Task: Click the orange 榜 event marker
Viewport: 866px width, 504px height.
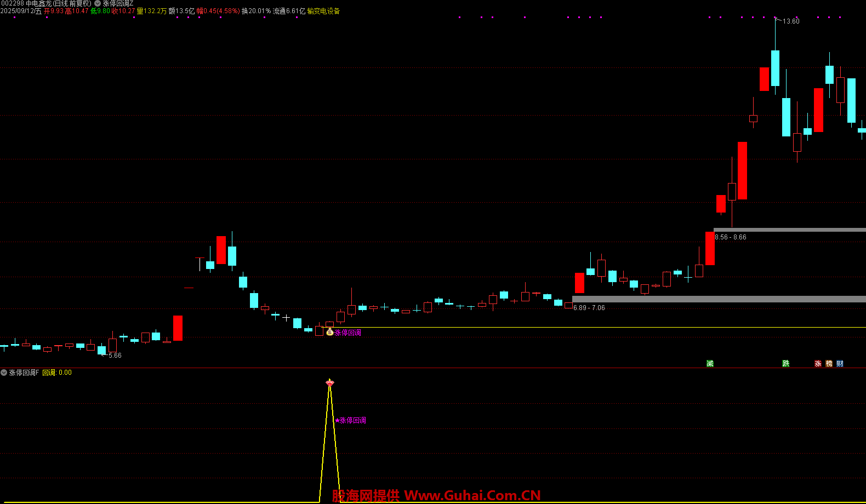Action: pyautogui.click(x=829, y=363)
